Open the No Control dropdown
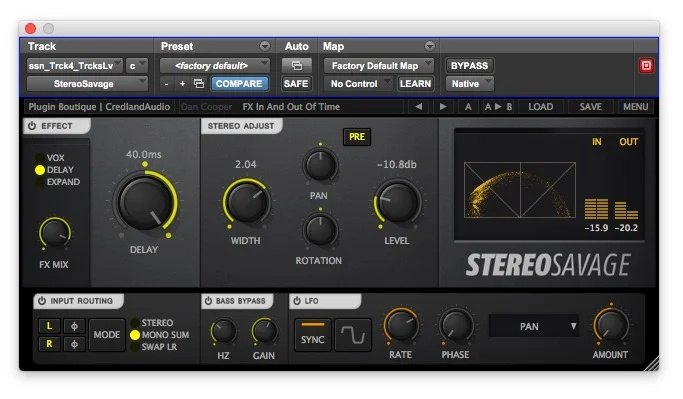Image resolution: width=683 pixels, height=399 pixels. pos(358,84)
